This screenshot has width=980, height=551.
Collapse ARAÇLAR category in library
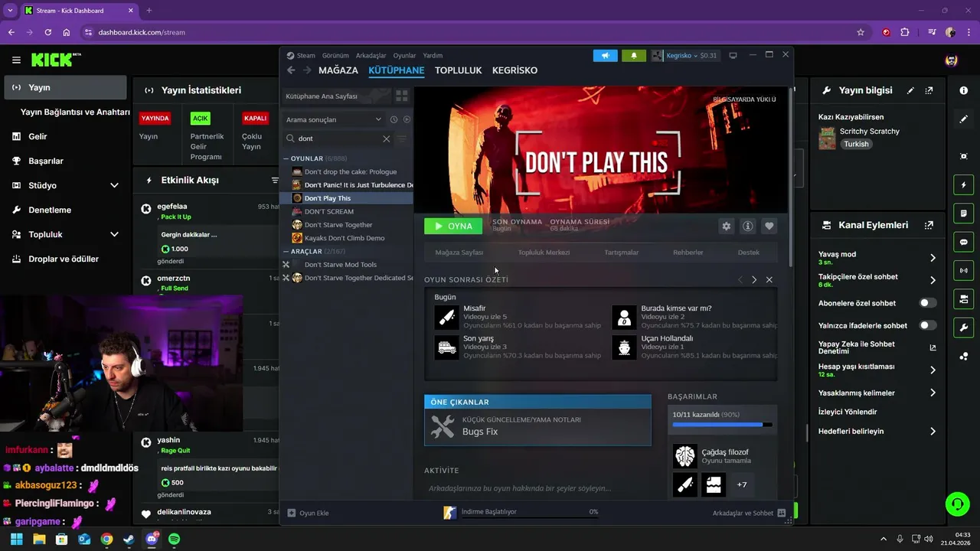(286, 251)
